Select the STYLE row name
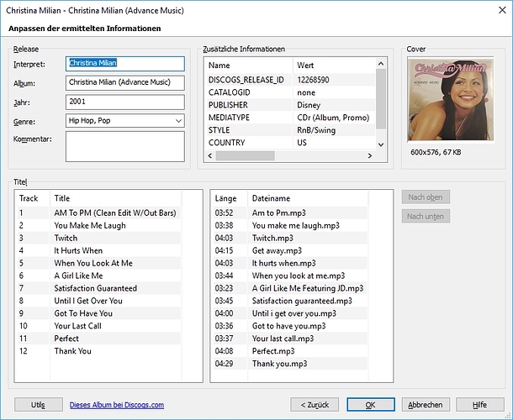Viewport: 513px width, 420px height. pos(219,130)
